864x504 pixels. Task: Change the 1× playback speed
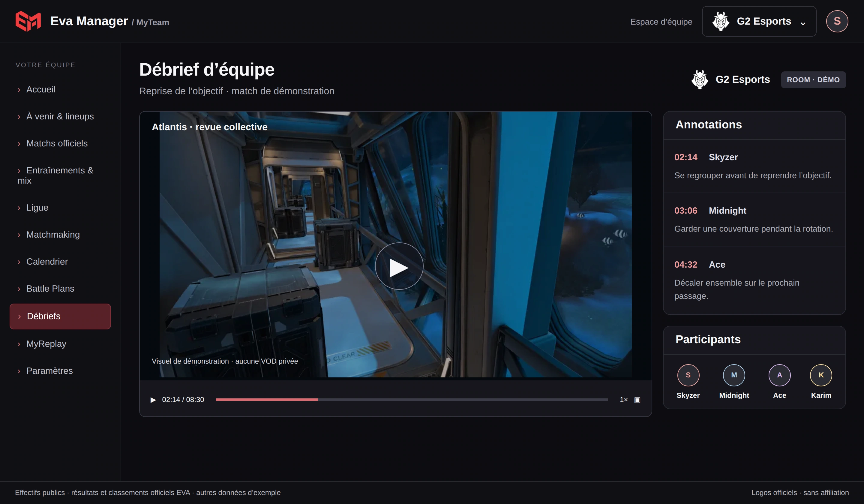coord(623,400)
